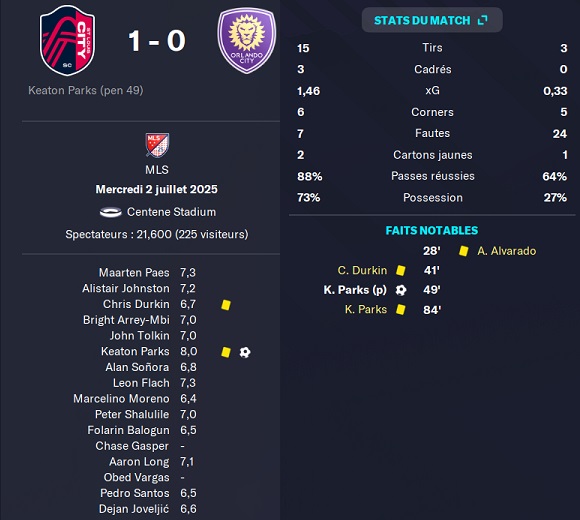Screen dimensions: 580x520
Task: Select the Centene Stadium venue name
Action: [x=171, y=212]
